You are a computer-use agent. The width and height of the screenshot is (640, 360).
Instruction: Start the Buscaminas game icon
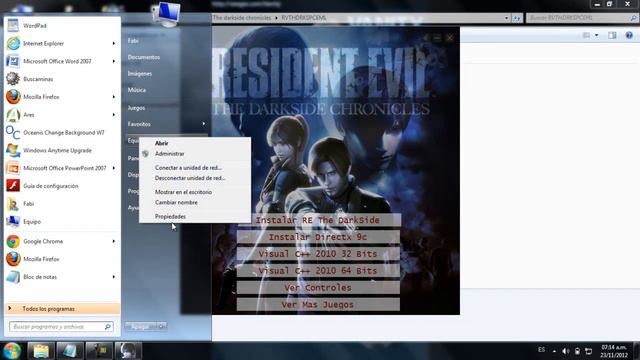pos(13,79)
